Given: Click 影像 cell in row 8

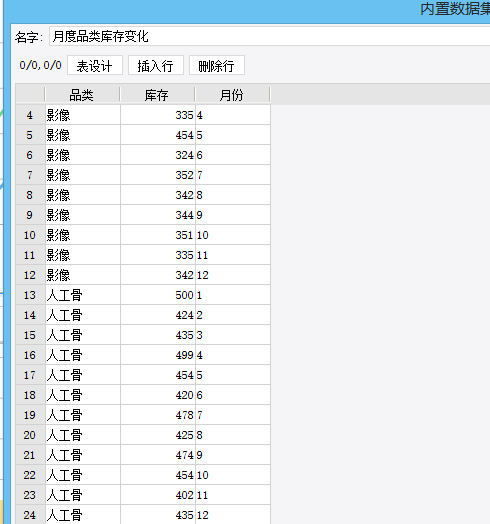Looking at the screenshot, I should [x=83, y=195].
